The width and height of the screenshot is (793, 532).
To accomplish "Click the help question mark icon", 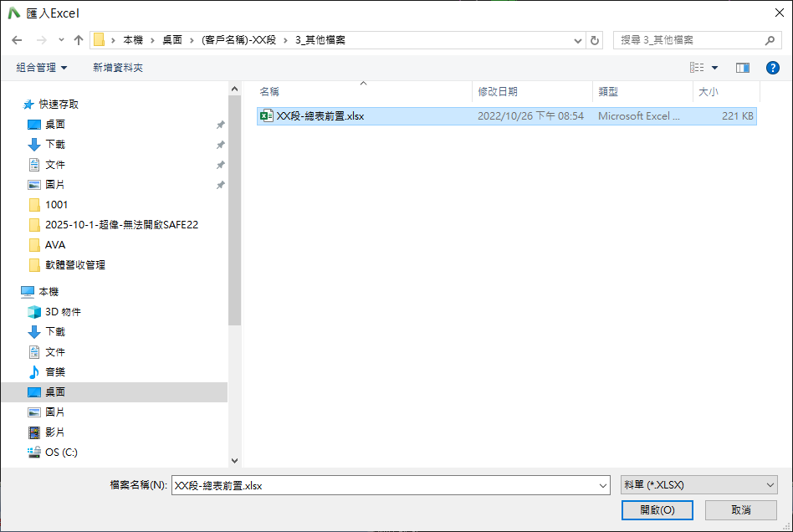I will point(772,67).
